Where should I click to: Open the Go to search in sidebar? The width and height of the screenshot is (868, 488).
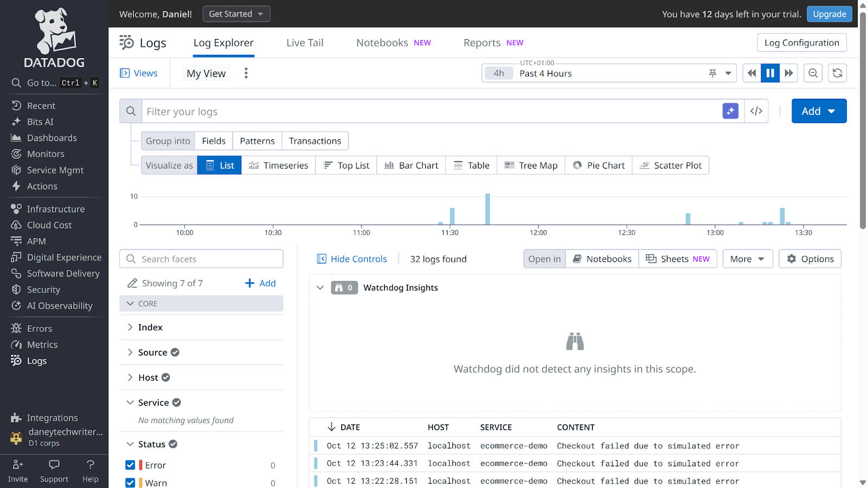(x=54, y=83)
